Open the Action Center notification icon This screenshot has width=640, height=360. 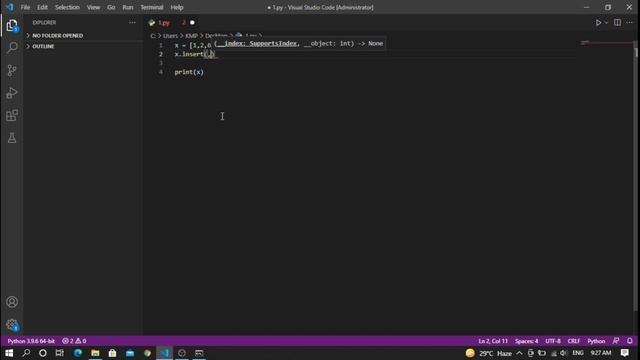click(x=624, y=353)
